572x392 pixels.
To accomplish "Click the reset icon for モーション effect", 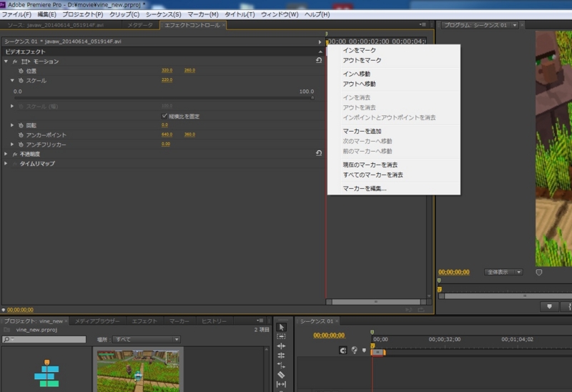I will point(319,61).
